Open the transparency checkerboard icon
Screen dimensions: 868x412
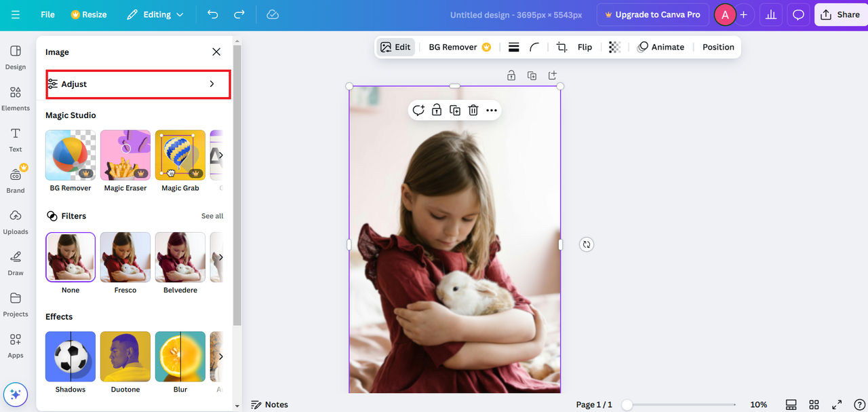(614, 47)
